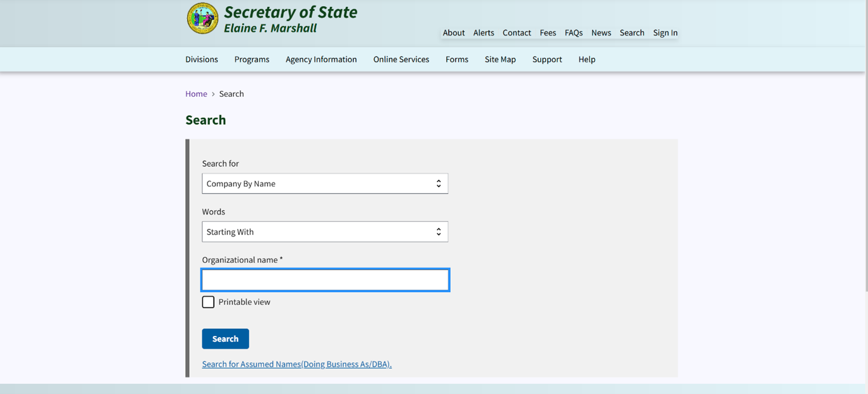Screen dimensions: 868x394
Task: Open the Divisions menu
Action: click(x=202, y=59)
